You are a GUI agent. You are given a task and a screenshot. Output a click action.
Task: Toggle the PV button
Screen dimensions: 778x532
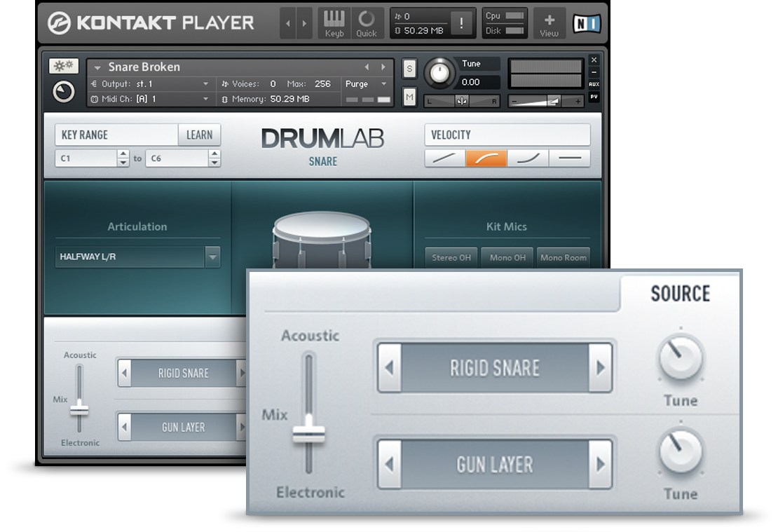pos(594,97)
